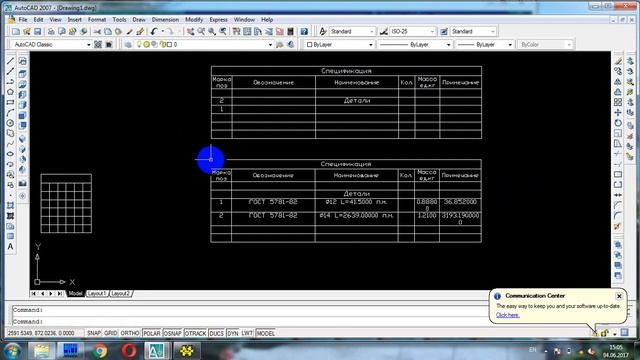Select the Explode modify tool
The image size is (640, 360).
[x=618, y=226]
